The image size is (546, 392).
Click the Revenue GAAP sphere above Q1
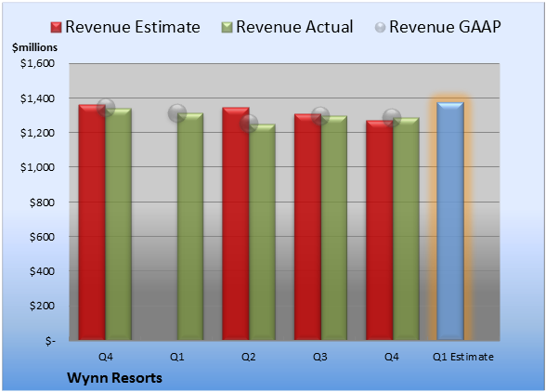coord(177,113)
